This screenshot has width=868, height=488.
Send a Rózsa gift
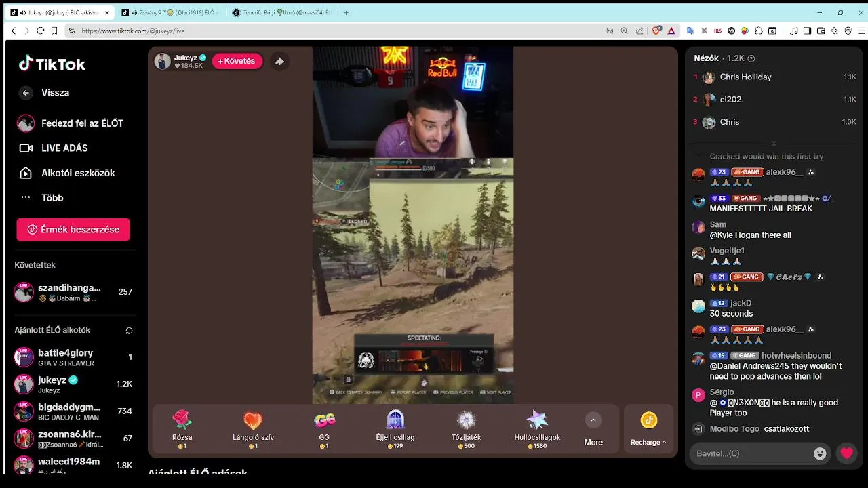pyautogui.click(x=182, y=429)
